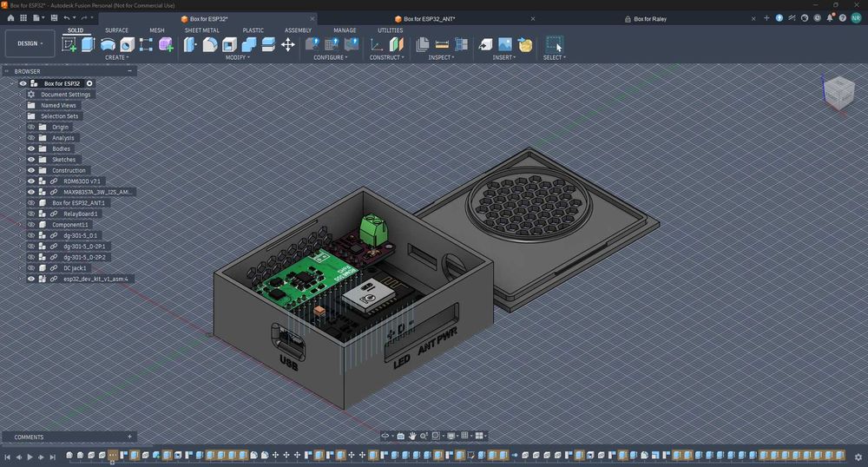Jump to timeline end
Image resolution: width=868 pixels, height=467 pixels.
(53, 457)
